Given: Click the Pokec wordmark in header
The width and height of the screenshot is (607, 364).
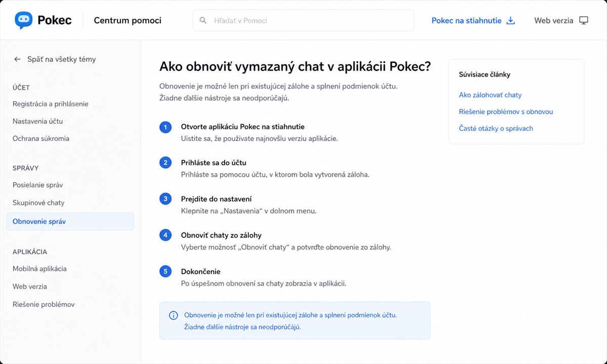Looking at the screenshot, I should [x=55, y=21].
